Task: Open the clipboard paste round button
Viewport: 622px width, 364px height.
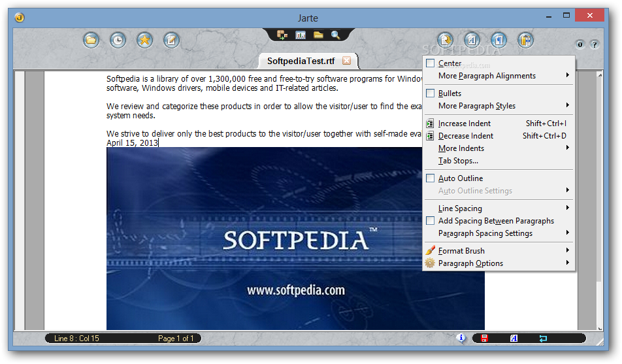Action: click(x=525, y=40)
